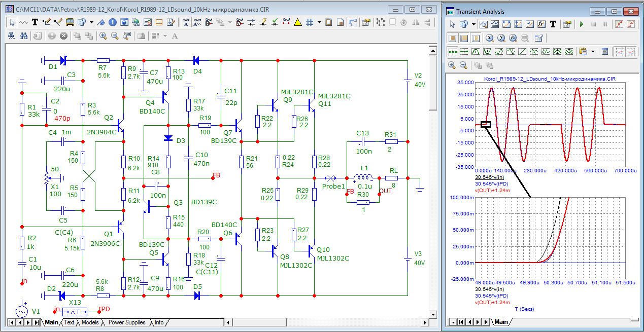
Task: Open the clipboard paste dropdown in analysis window
Action: pyautogui.click(x=592, y=52)
